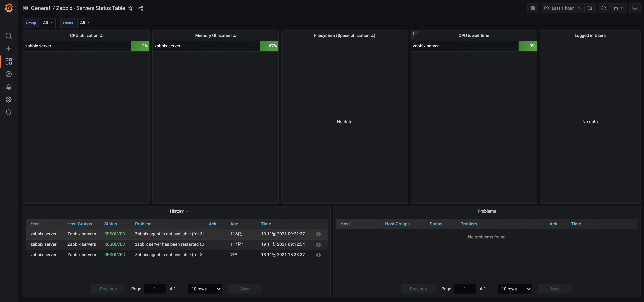Click the share dashboard icon
644x302 pixels.
coord(141,8)
